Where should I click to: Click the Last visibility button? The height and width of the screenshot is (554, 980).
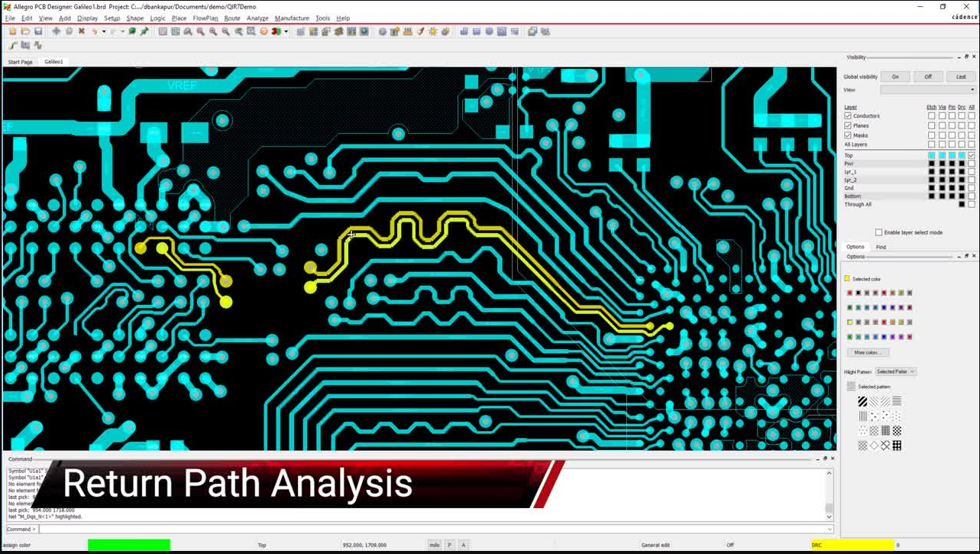click(x=961, y=76)
